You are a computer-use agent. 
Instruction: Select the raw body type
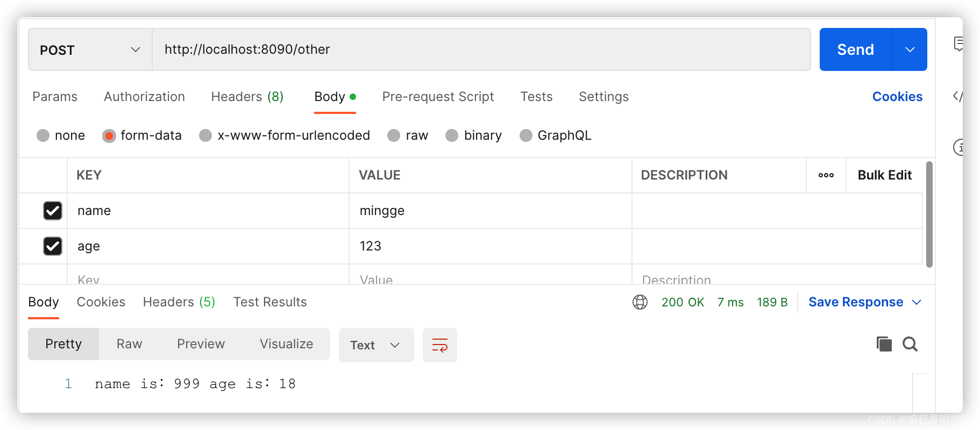tap(394, 135)
